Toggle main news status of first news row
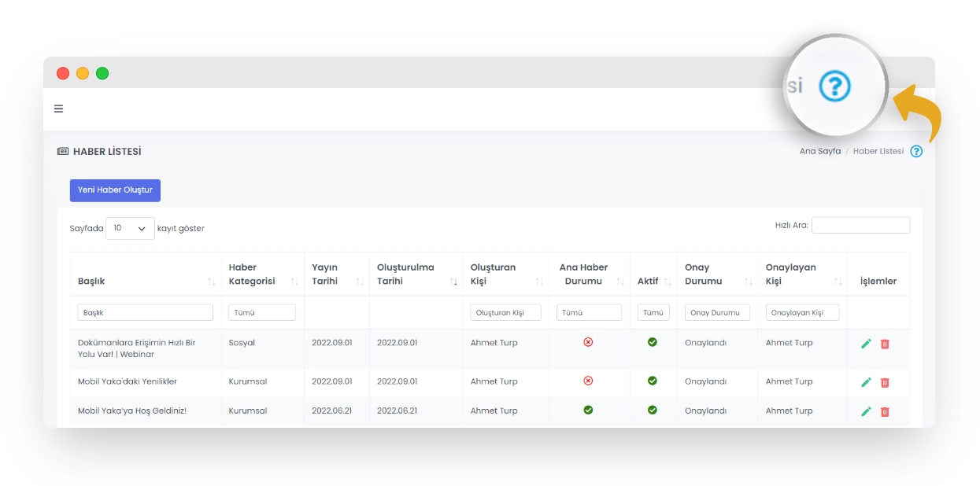 click(x=588, y=342)
